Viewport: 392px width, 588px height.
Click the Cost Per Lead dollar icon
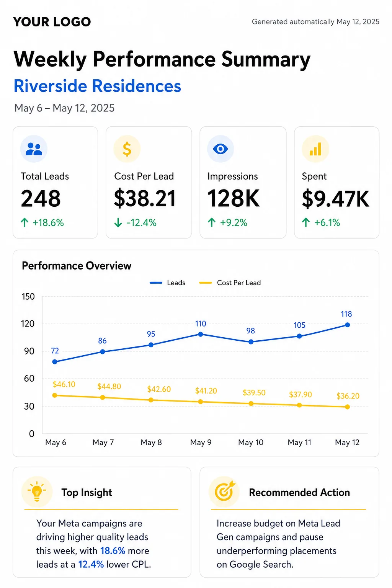[127, 149]
